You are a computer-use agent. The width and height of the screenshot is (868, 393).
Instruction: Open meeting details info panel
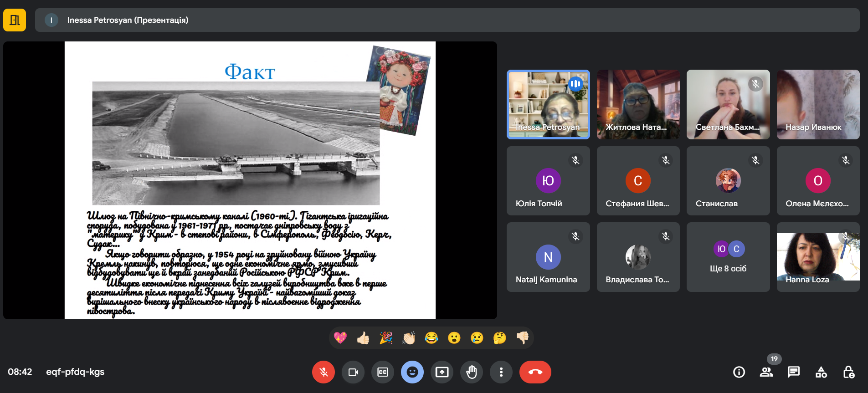pyautogui.click(x=739, y=372)
